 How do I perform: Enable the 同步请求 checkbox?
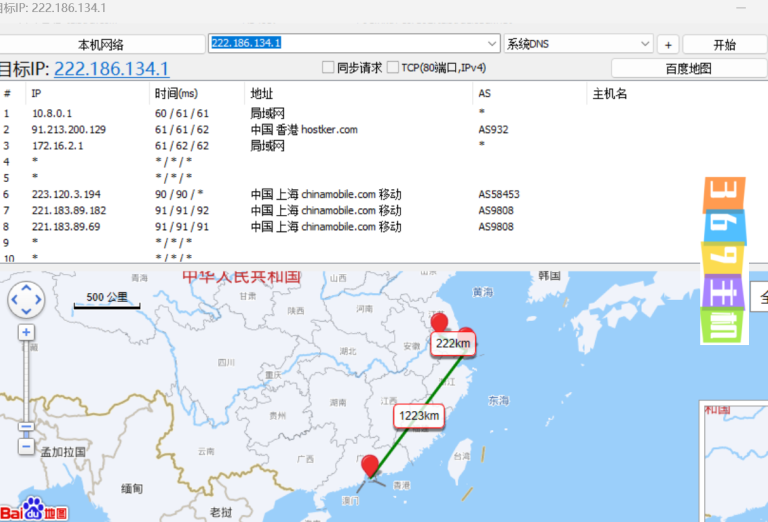pos(328,67)
